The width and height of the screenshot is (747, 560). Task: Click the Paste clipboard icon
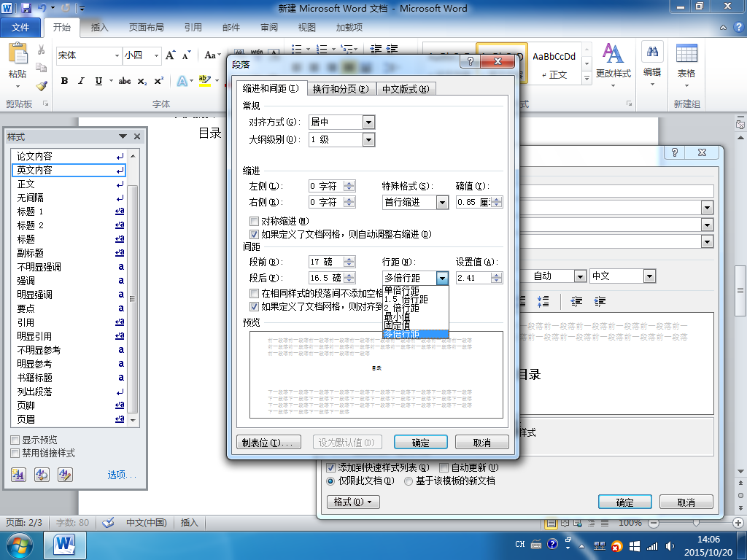tap(18, 53)
